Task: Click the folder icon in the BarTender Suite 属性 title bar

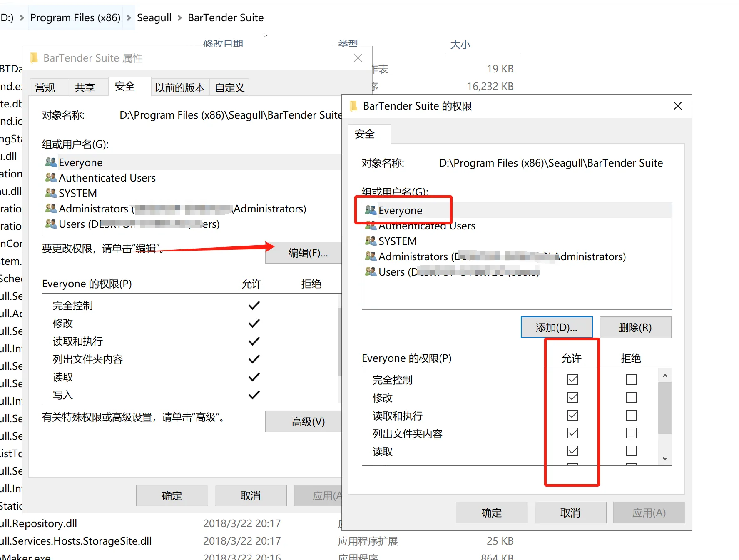Action: [34, 58]
